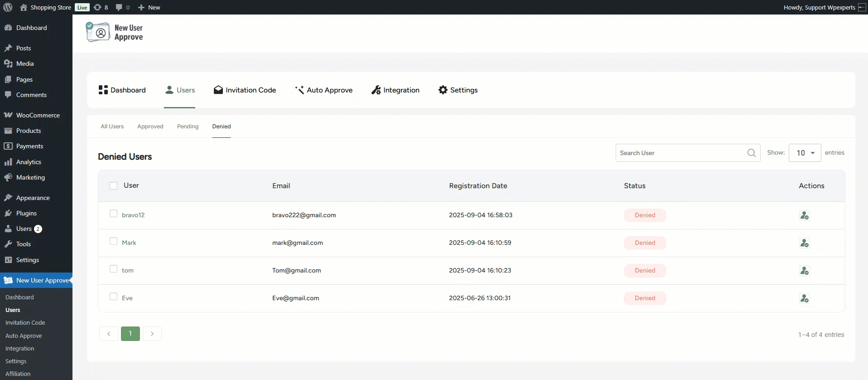Image resolution: width=868 pixels, height=380 pixels.
Task: Click the approve user icon for Eve
Action: (804, 298)
